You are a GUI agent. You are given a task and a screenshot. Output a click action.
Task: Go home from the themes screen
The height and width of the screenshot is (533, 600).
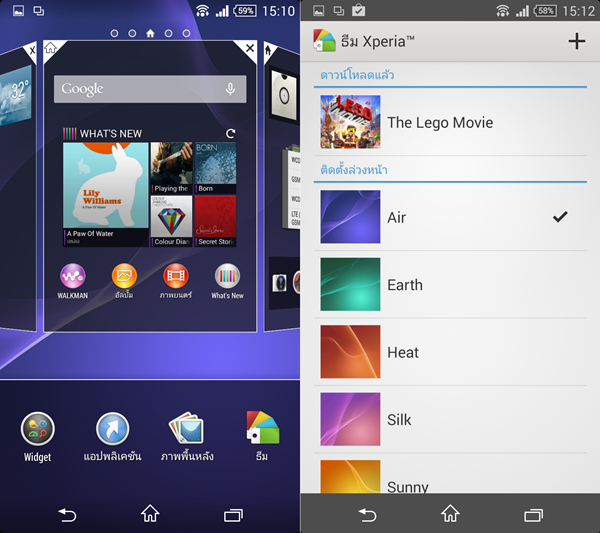tap(450, 513)
